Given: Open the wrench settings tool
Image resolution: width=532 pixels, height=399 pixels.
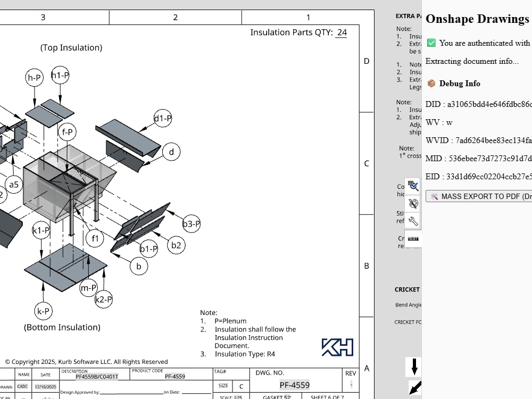Looking at the screenshot, I should (413, 221).
